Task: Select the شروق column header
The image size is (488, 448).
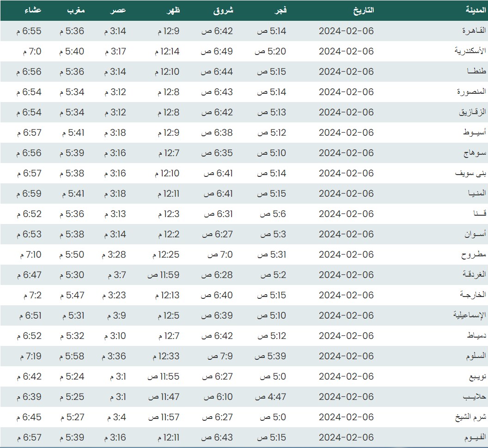Action: (223, 10)
